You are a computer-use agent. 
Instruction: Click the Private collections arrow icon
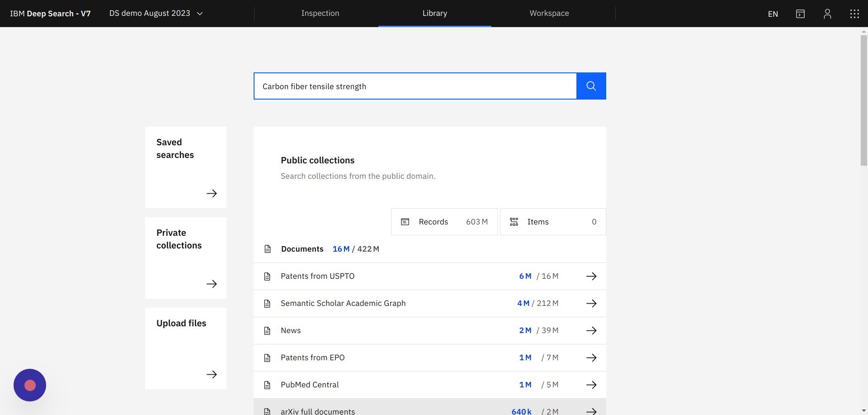(x=212, y=284)
